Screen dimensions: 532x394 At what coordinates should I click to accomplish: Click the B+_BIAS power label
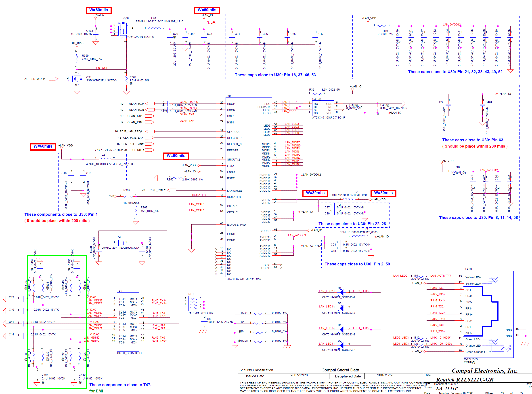coord(78,43)
